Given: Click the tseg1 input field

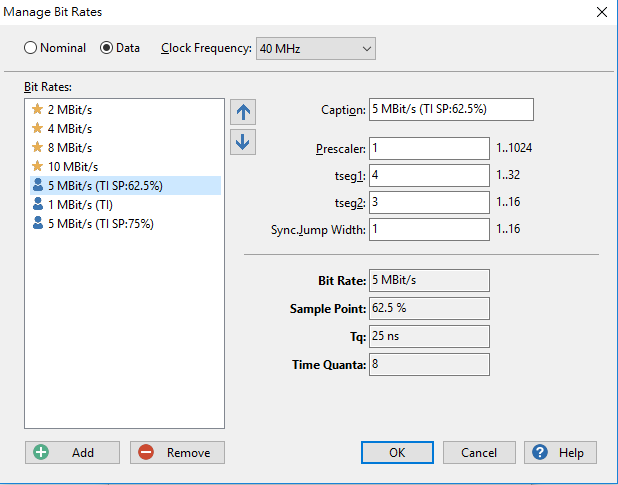Looking at the screenshot, I should point(429,175).
